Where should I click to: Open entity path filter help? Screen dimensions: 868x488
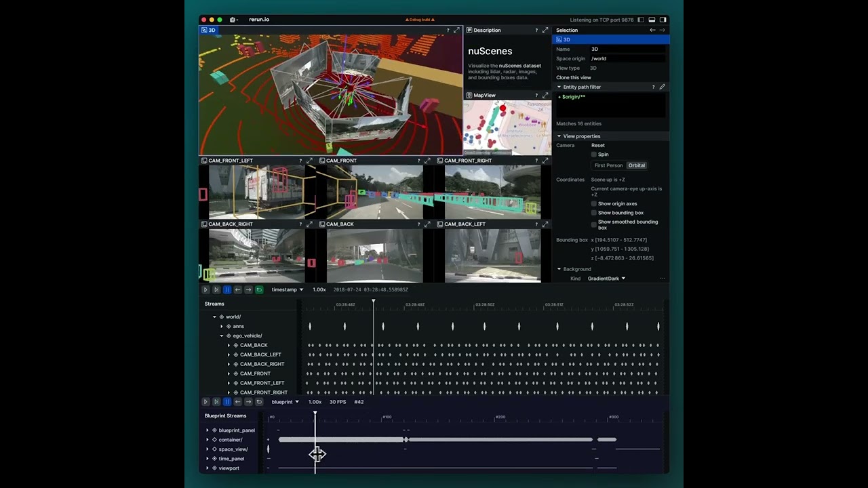pos(653,87)
